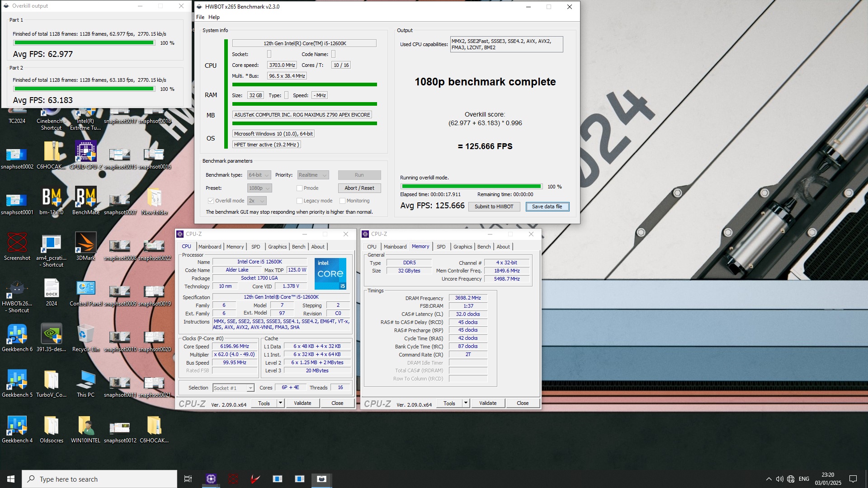Switch to SPD tab in left CPU-Z

(256, 247)
